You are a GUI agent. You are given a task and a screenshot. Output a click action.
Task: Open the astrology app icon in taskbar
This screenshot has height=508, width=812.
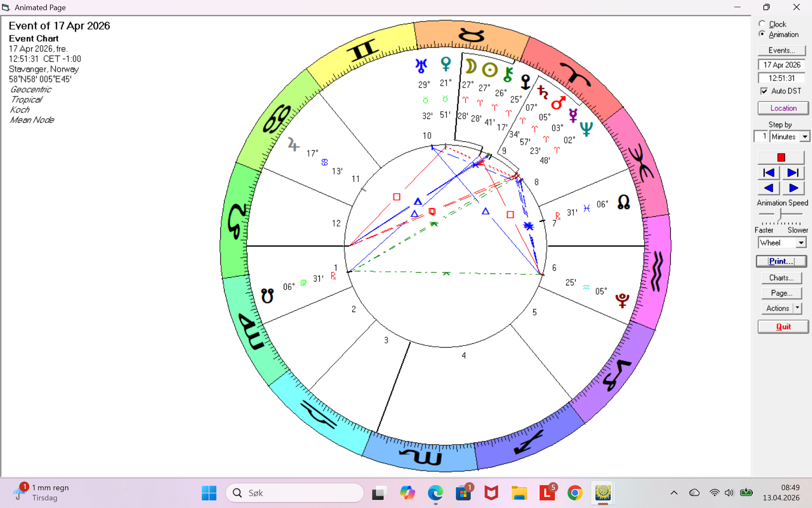[x=603, y=493]
